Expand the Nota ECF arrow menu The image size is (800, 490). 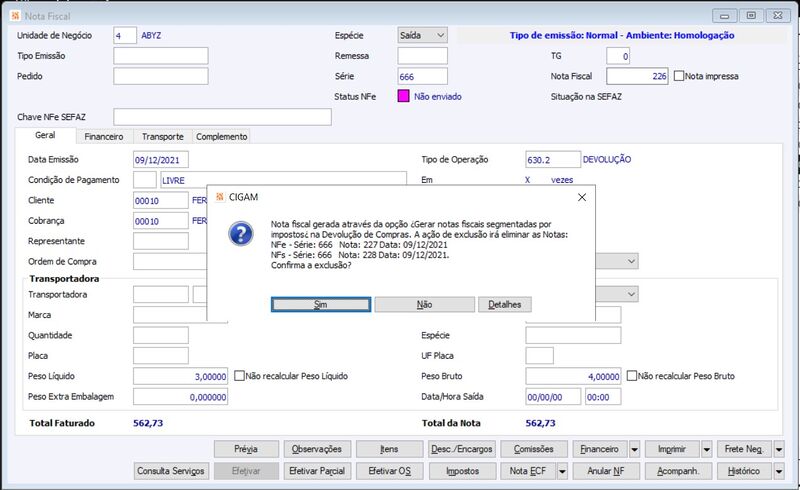562,471
